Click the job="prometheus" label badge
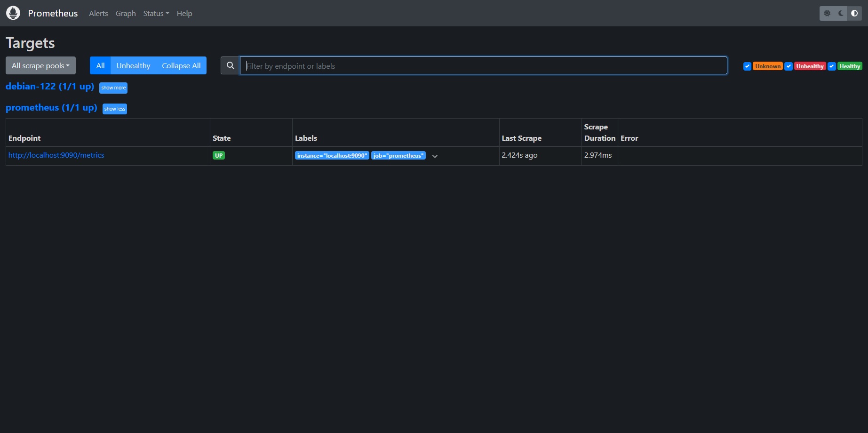 (x=398, y=156)
